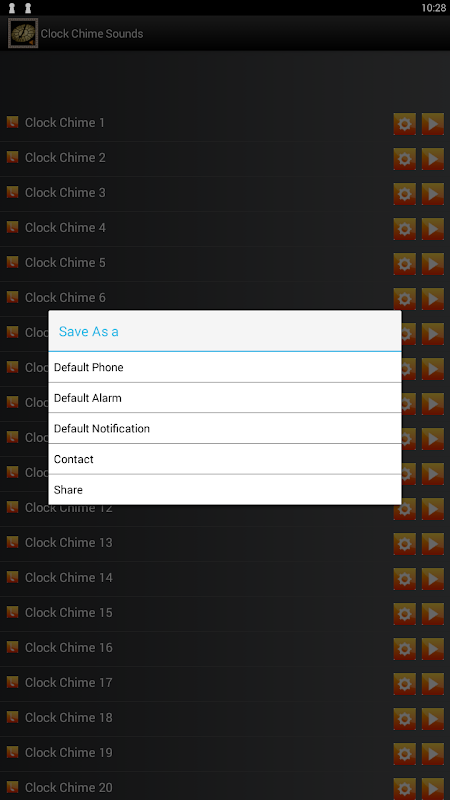Screen dimensions: 450x800
Task: Open settings gear for Clock Chime 13
Action: (405, 544)
